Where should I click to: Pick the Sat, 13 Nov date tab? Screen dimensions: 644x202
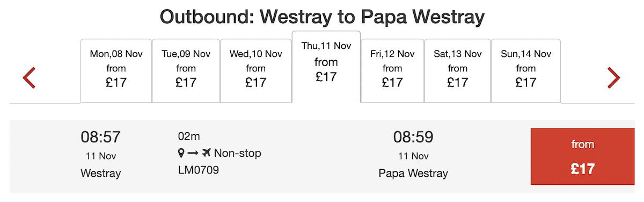coord(458,70)
